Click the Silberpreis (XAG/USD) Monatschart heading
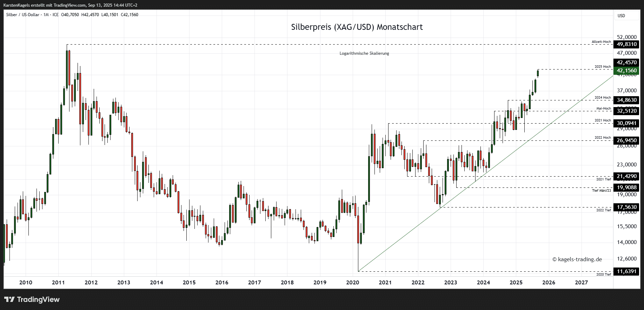 coord(357,27)
